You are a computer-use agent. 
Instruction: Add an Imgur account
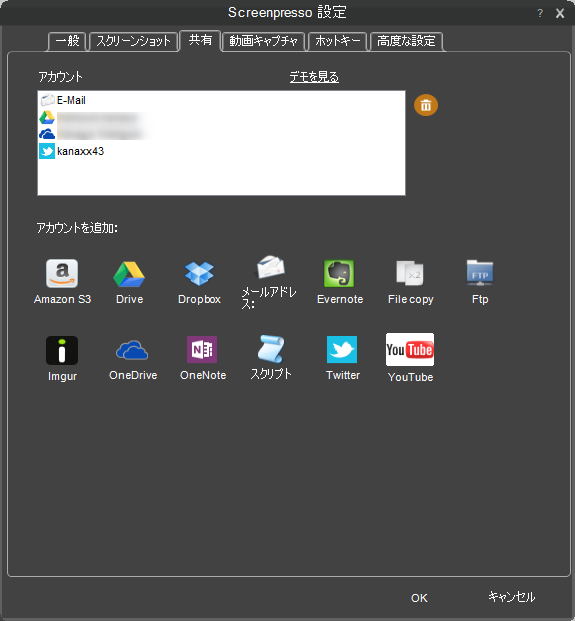coord(62,358)
